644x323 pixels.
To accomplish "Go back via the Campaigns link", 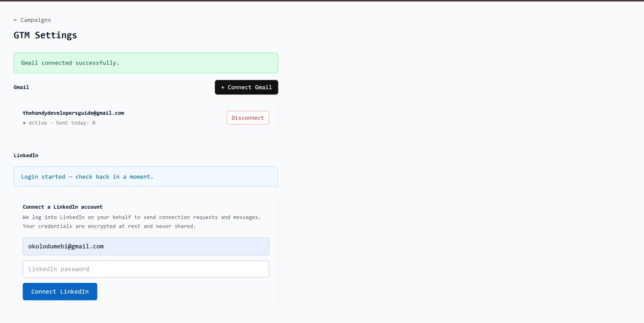I will point(32,20).
